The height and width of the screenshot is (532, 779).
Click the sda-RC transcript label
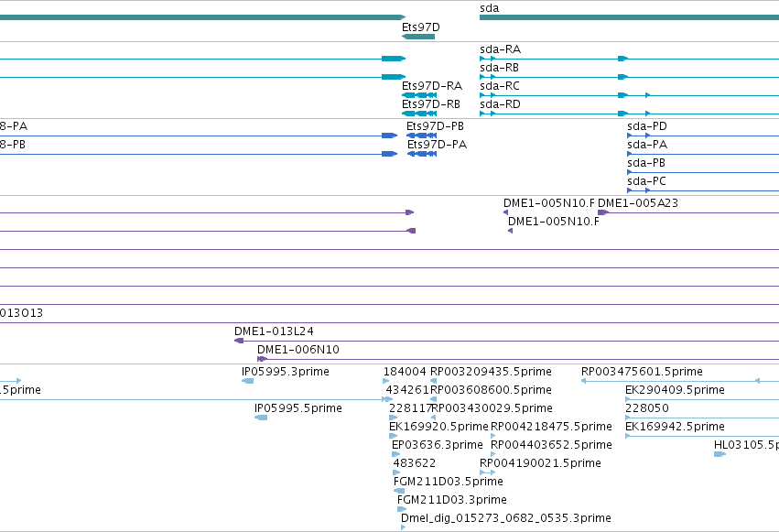[x=500, y=86]
